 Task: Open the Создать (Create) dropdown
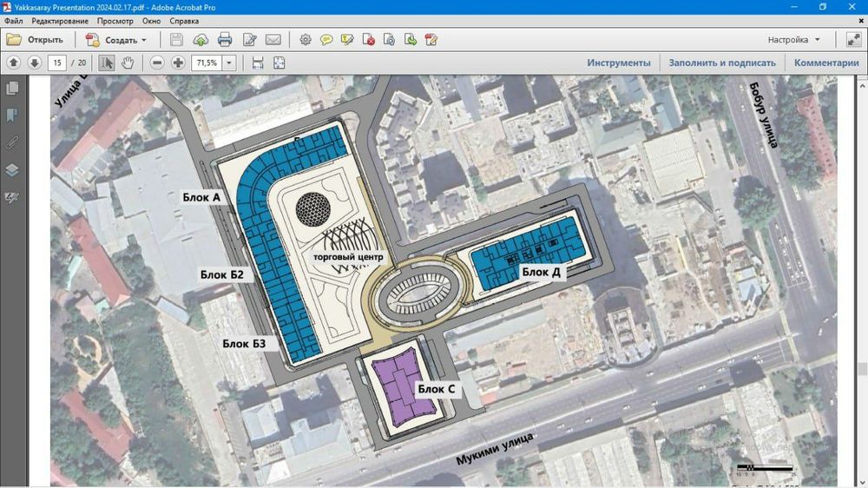tap(116, 40)
